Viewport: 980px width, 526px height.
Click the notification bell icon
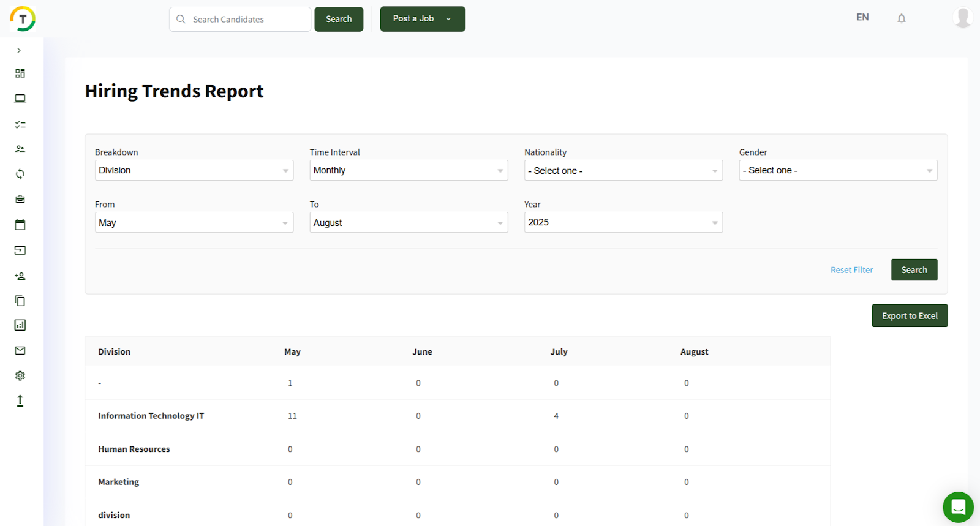[901, 18]
